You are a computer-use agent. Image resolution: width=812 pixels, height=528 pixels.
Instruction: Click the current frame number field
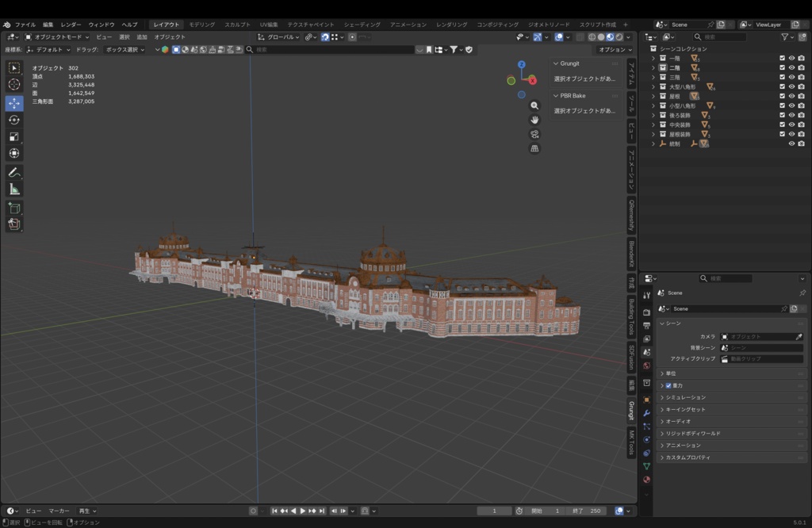point(494,511)
